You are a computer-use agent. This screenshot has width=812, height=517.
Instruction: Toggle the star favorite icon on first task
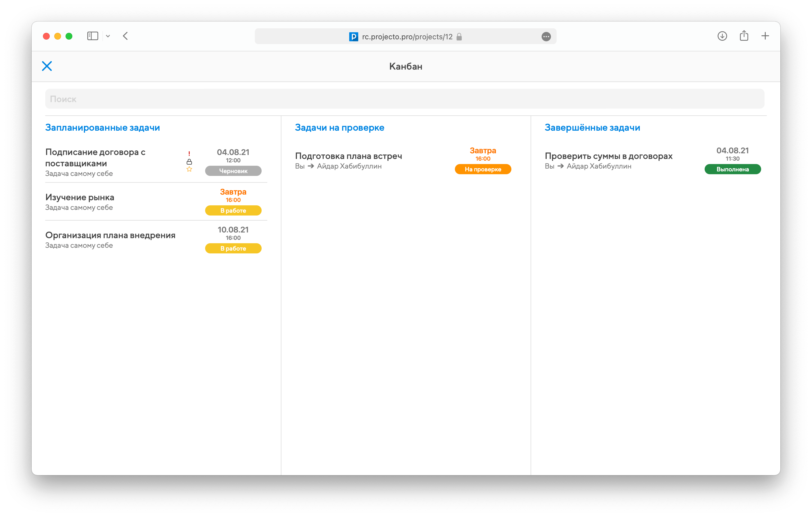click(x=189, y=169)
